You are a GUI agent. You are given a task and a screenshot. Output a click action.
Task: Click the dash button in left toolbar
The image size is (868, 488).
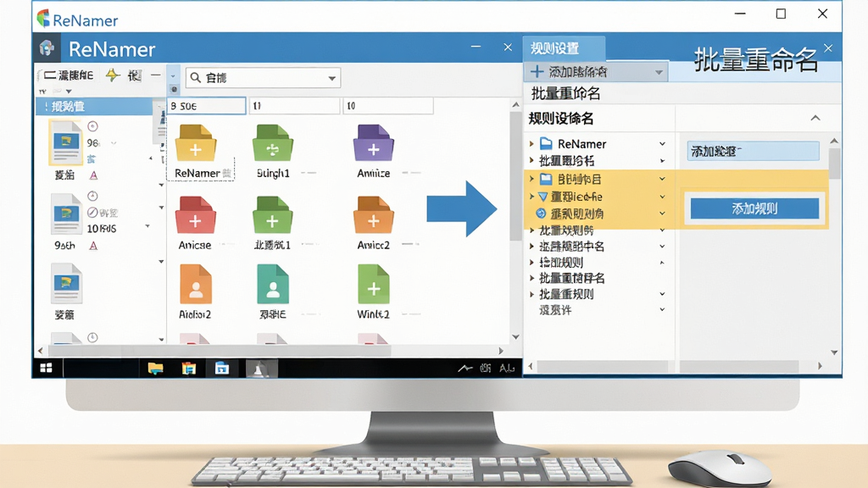(156, 75)
